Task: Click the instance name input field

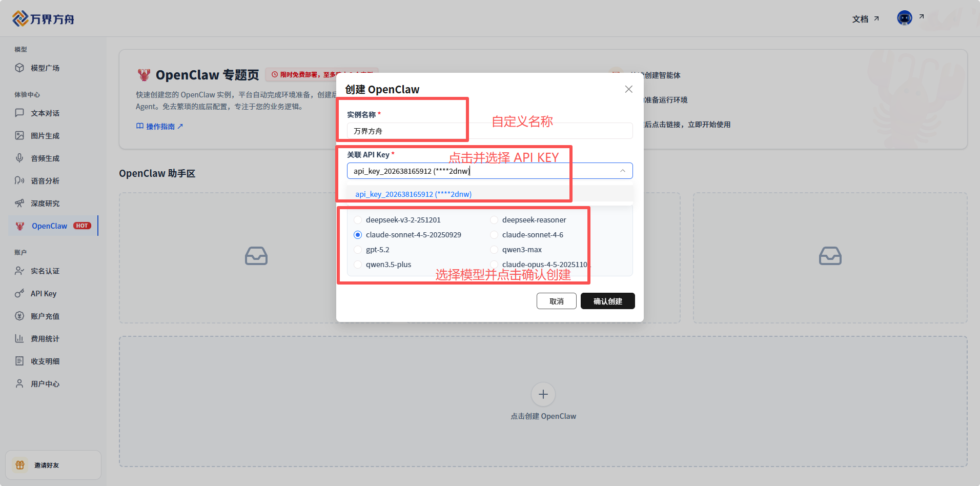Action: point(489,131)
